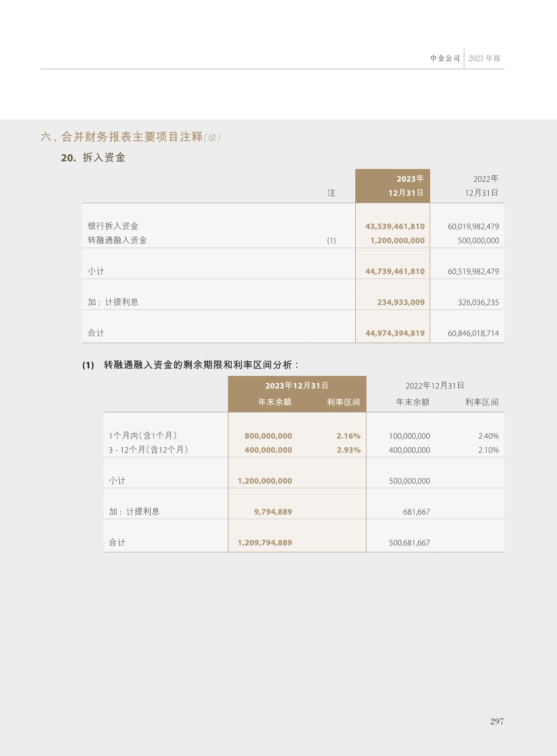
Task: Select the 2022 amount 60,019,982,479
Action: [473, 227]
